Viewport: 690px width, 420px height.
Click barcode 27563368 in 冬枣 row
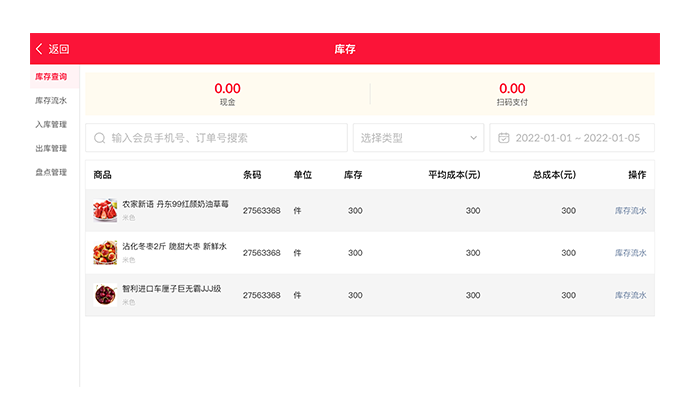point(261,253)
